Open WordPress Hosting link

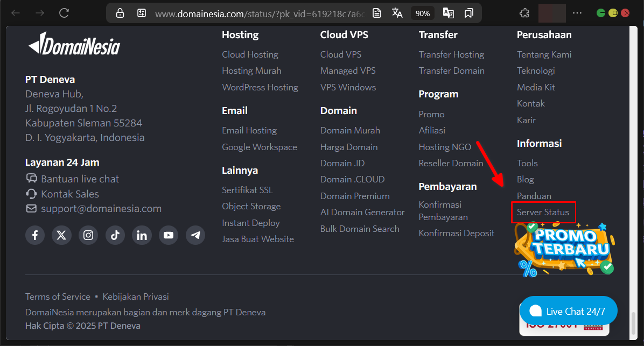click(260, 87)
